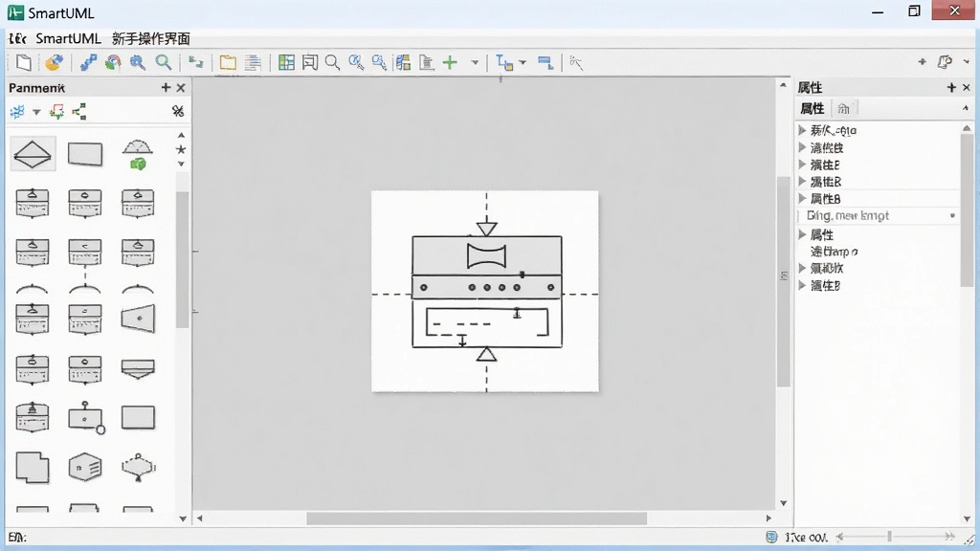Select the blue connector link tool

[88, 62]
